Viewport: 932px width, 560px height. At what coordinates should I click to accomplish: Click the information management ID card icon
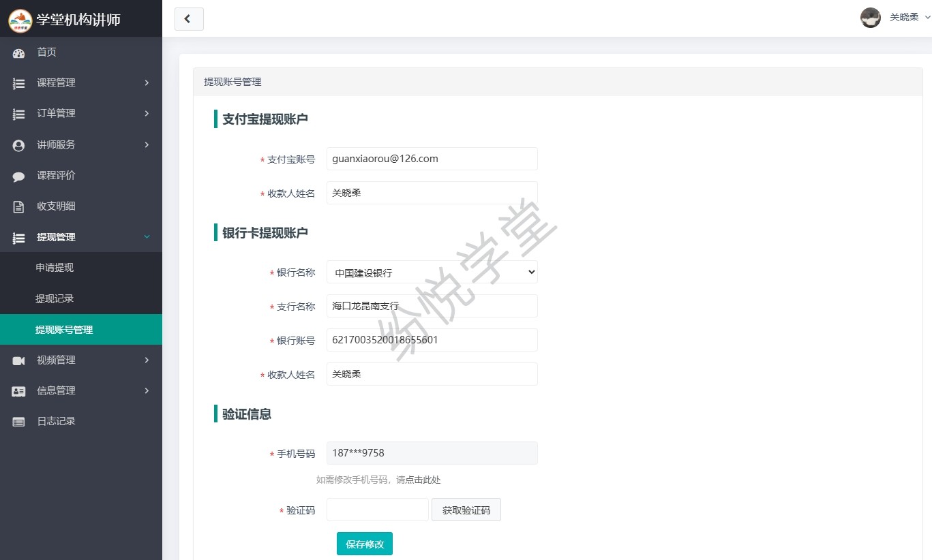click(18, 391)
